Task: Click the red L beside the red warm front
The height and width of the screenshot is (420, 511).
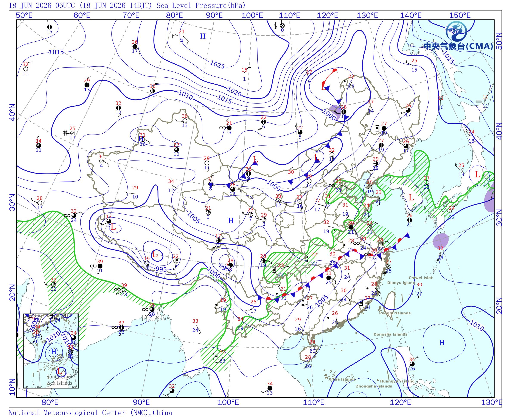Action: point(323,87)
